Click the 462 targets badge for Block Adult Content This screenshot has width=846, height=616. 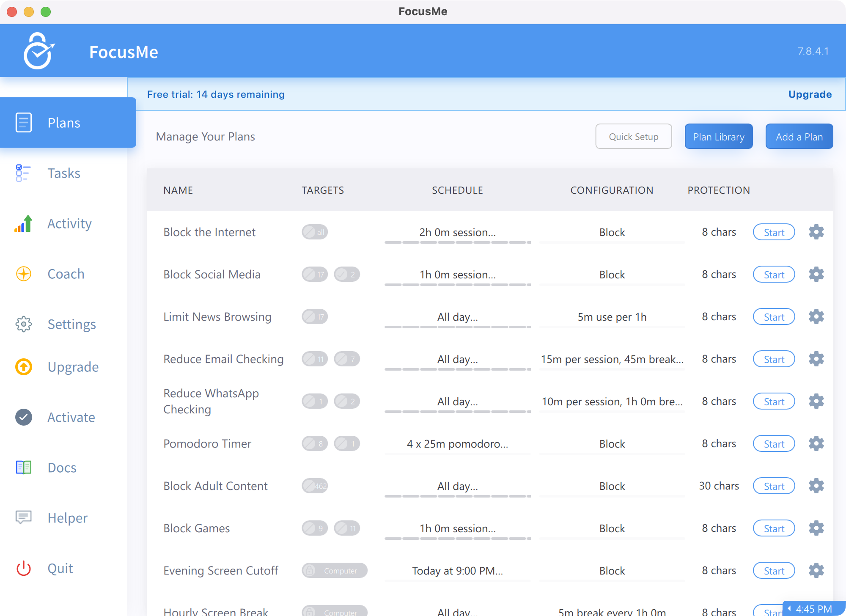point(315,486)
